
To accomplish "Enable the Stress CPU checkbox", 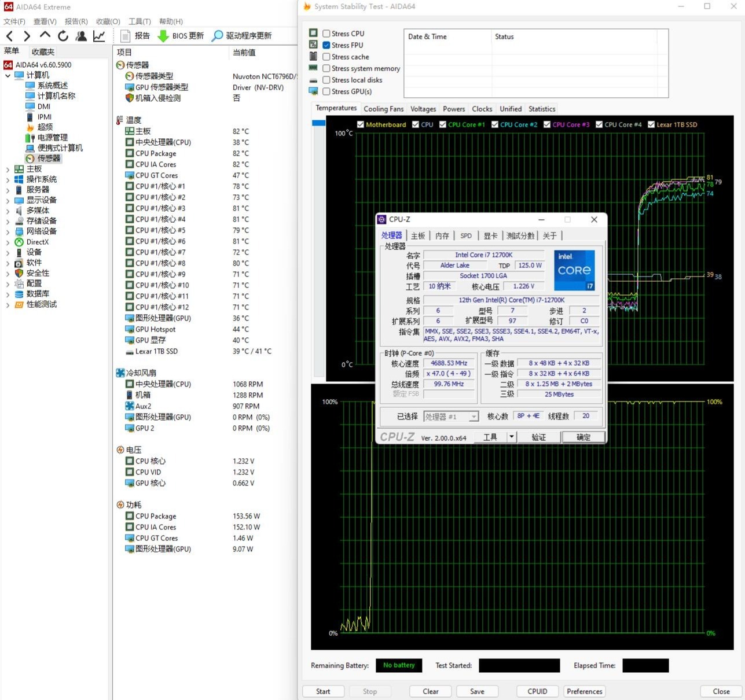I will (326, 34).
